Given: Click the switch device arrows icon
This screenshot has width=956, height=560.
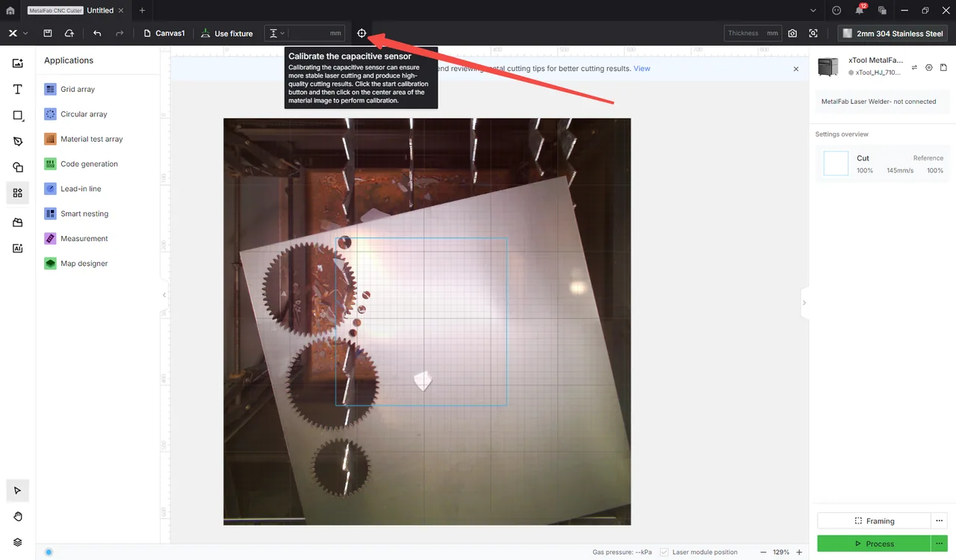Looking at the screenshot, I should tap(914, 67).
